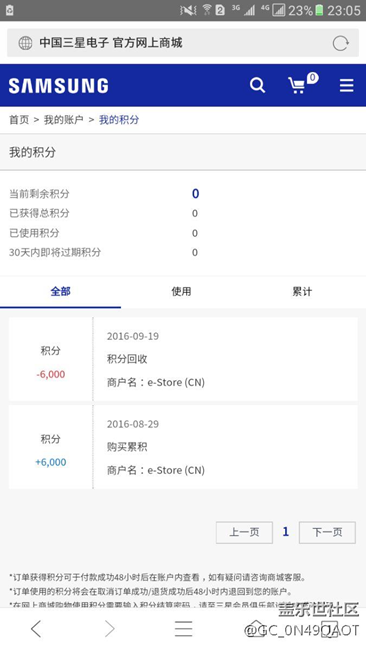This screenshot has width=366, height=650.
Task: Open 首页 breadcrumb link
Action: (19, 120)
